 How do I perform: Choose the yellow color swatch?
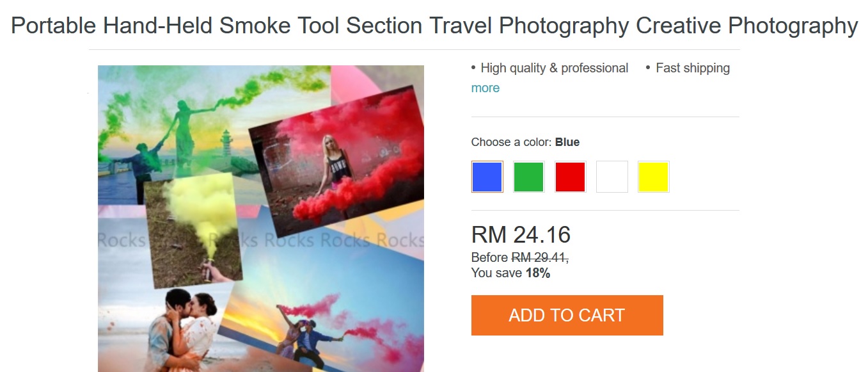click(654, 177)
